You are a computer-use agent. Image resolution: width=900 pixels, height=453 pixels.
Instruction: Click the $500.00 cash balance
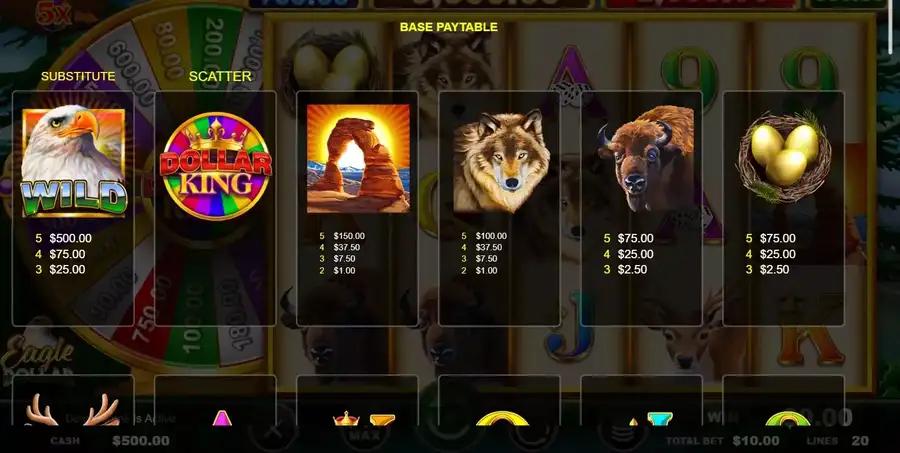coord(141,441)
